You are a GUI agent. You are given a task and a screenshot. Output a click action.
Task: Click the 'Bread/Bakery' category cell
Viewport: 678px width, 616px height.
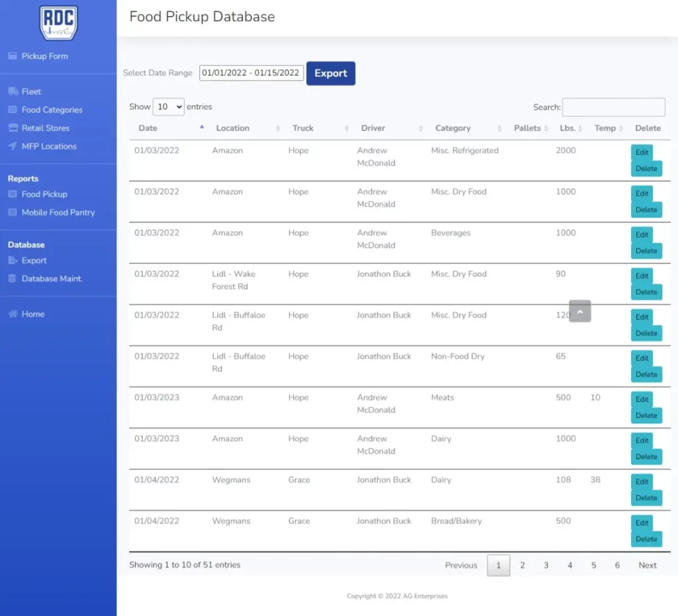pyautogui.click(x=456, y=521)
